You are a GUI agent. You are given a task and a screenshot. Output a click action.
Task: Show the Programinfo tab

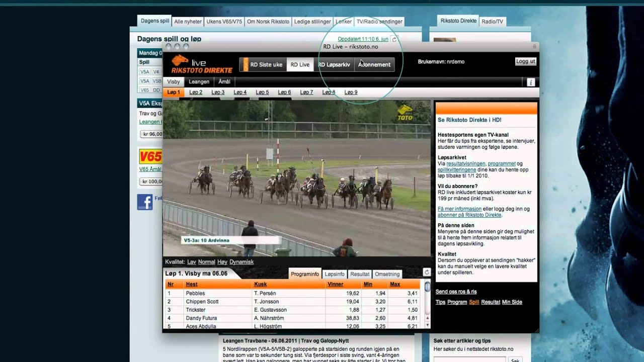pyautogui.click(x=305, y=274)
